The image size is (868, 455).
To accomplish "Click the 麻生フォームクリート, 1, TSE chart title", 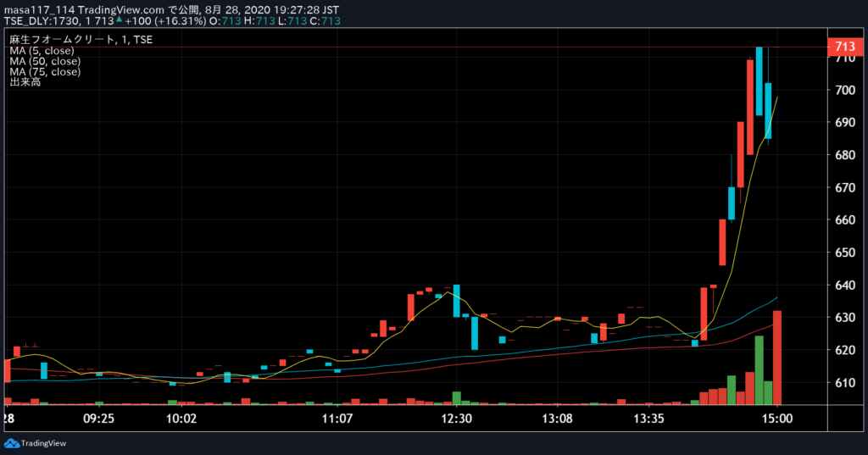I will [x=81, y=40].
